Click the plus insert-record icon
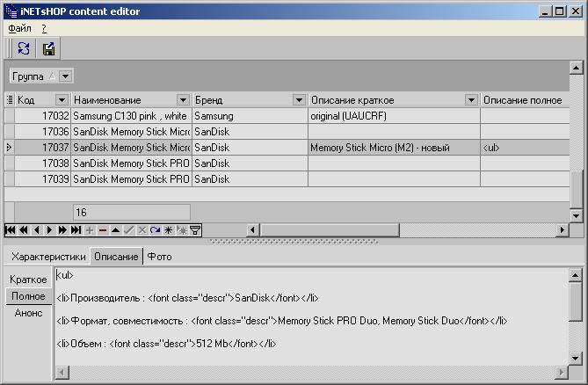The image size is (588, 385). click(x=90, y=229)
